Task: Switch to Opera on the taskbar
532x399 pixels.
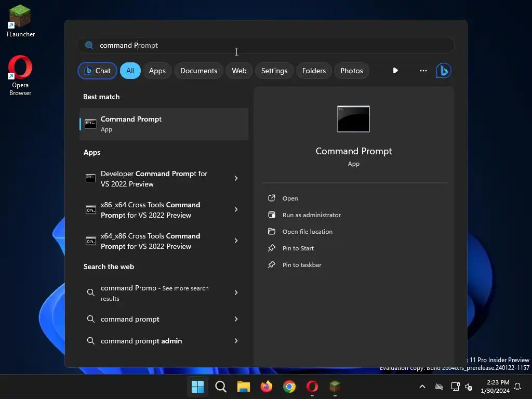Action: tap(312, 387)
